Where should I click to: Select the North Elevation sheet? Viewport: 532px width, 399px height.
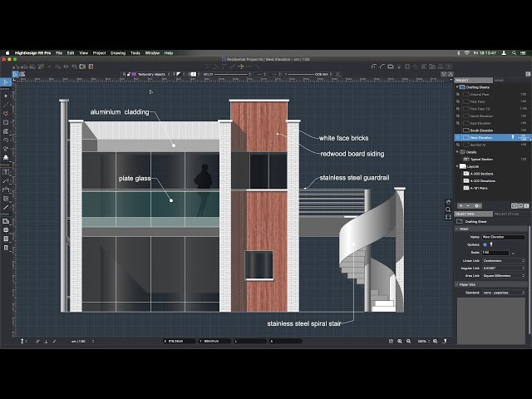481,116
